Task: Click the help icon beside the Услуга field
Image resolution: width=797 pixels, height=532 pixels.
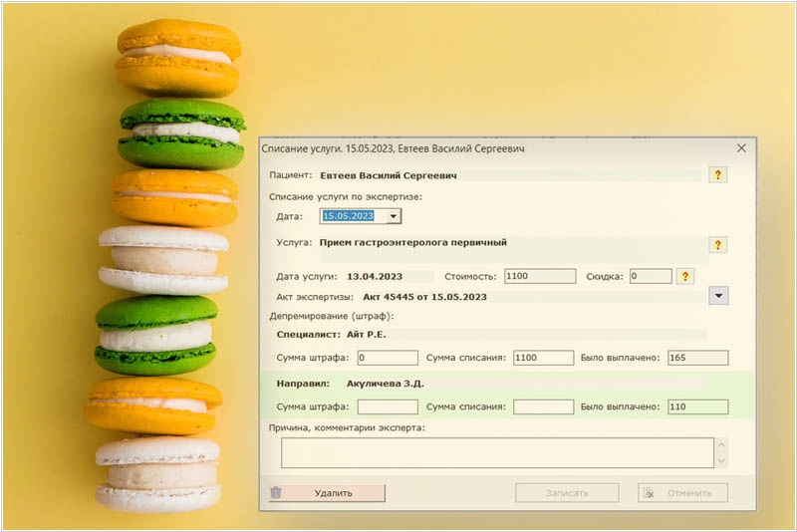Action: [x=717, y=245]
